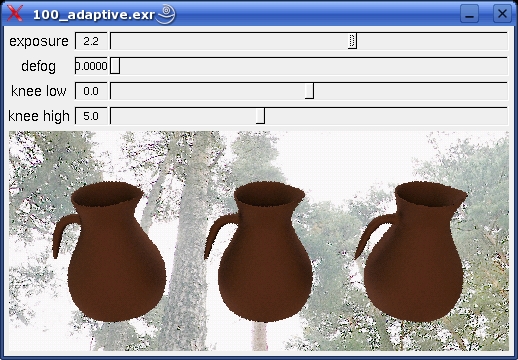Viewport: 518px width, 360px height.
Task: Click the knee low value field showing 0.0
Action: [x=91, y=91]
